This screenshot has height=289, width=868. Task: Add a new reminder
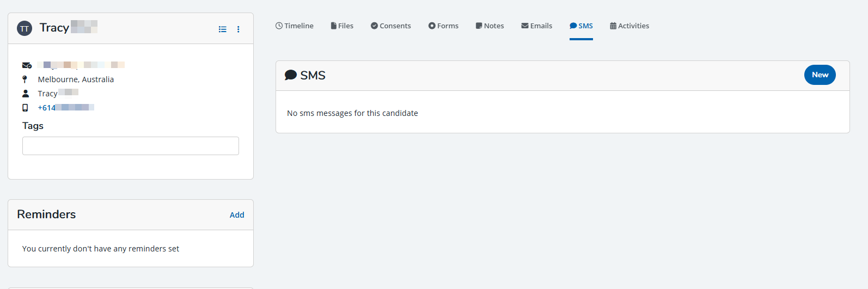pos(237,215)
